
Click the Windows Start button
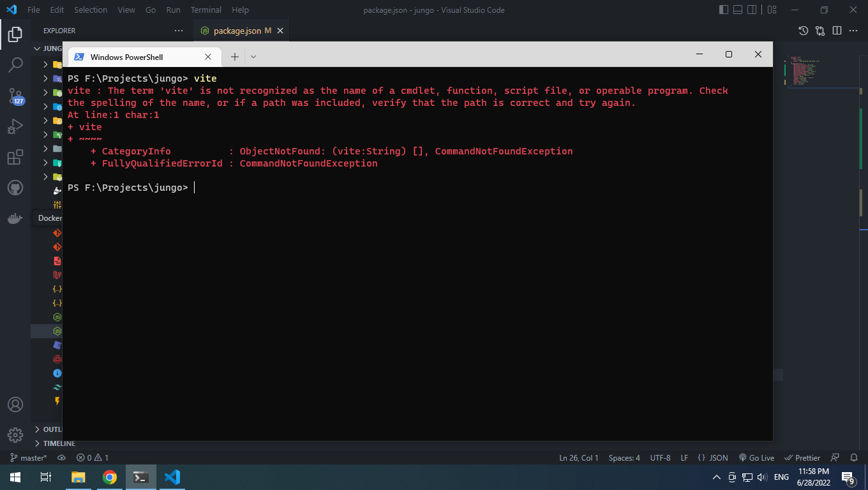click(x=15, y=477)
